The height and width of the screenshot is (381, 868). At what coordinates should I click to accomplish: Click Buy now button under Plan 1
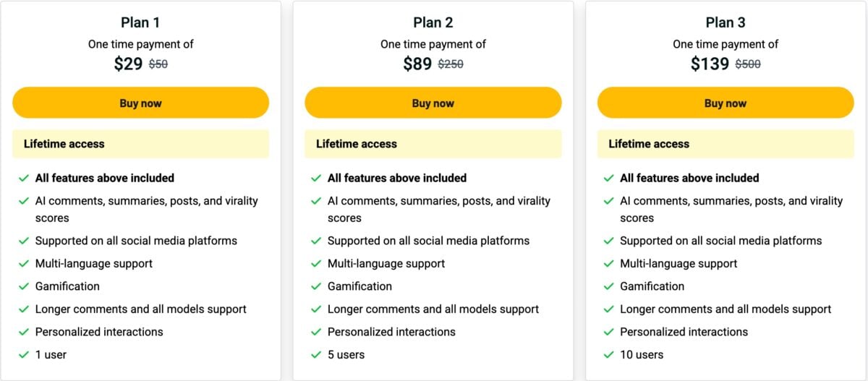[x=140, y=103]
